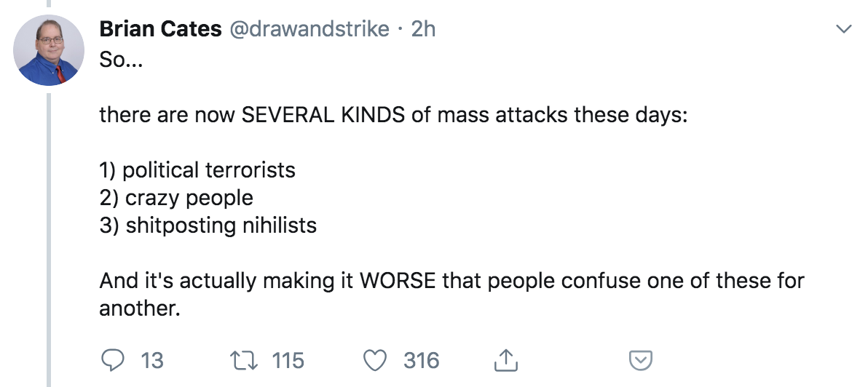Image resolution: width=868 pixels, height=387 pixels.
Task: Click the retweet count of 115
Action: click(x=288, y=360)
